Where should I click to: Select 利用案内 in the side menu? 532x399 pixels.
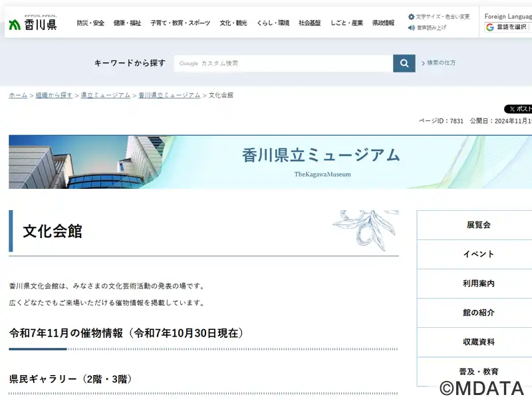(x=478, y=283)
